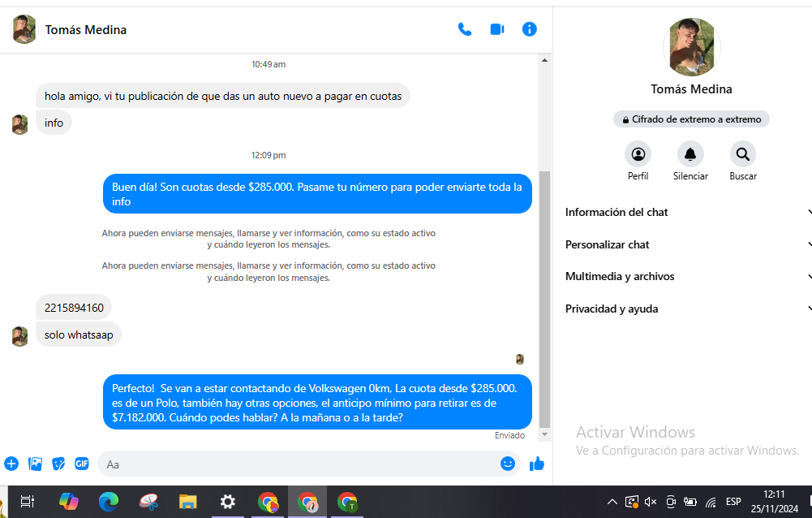812x518 pixels.
Task: Toggle the muted volume icon in tray
Action: pos(651,502)
